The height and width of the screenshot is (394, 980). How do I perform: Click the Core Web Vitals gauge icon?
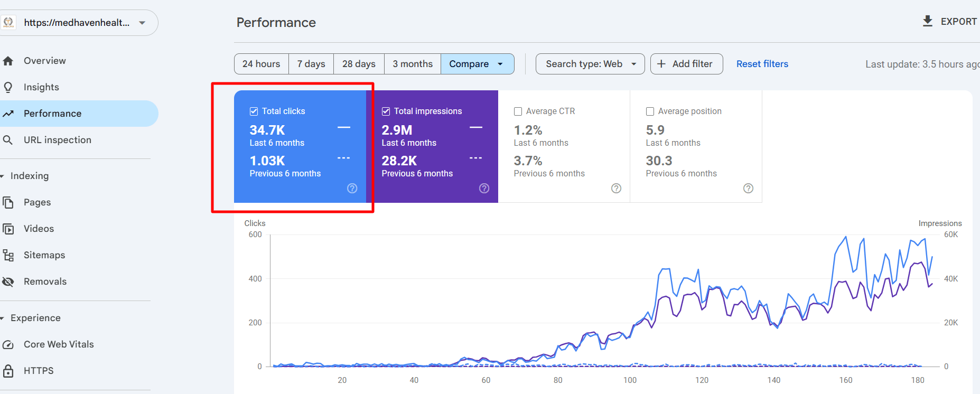click(x=8, y=344)
